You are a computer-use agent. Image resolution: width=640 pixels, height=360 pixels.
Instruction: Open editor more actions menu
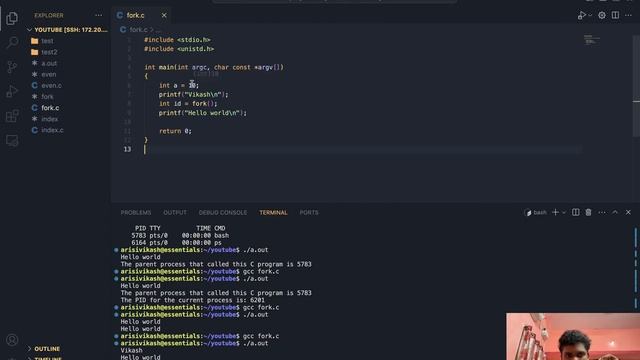tap(628, 15)
